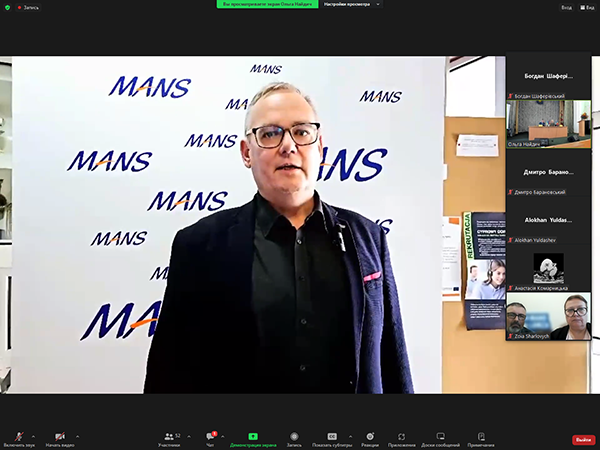600x450 pixels.
Task: Click the Запись record toolbar button
Action: coord(294,439)
